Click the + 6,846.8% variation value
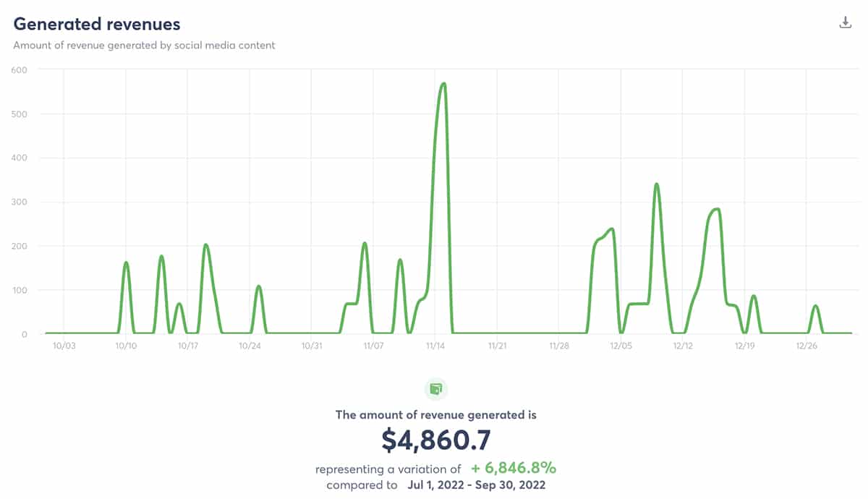The height and width of the screenshot is (499, 868). 514,469
